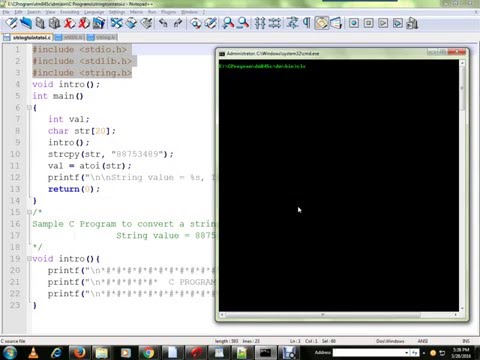Click the Zoom Out magnifier icon
The image size is (480, 360).
(243, 23)
